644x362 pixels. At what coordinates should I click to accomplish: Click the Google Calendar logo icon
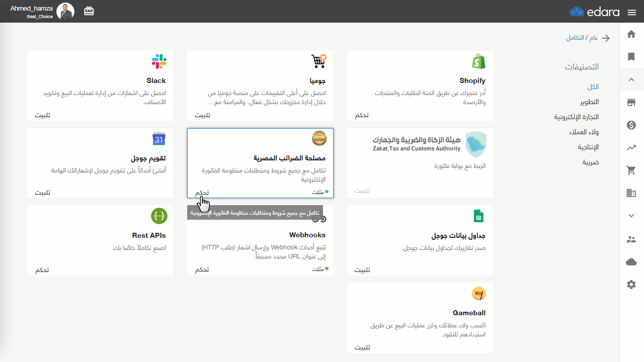click(x=159, y=139)
